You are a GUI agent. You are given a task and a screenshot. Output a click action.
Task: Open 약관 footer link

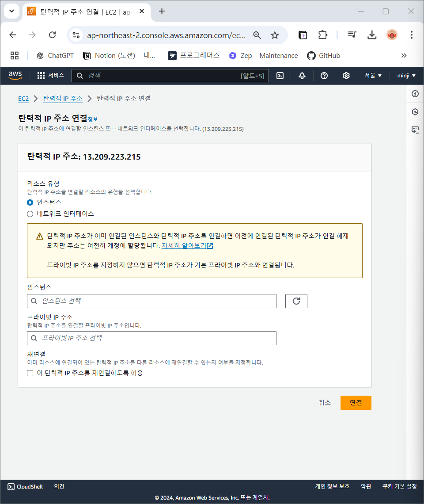(366, 487)
